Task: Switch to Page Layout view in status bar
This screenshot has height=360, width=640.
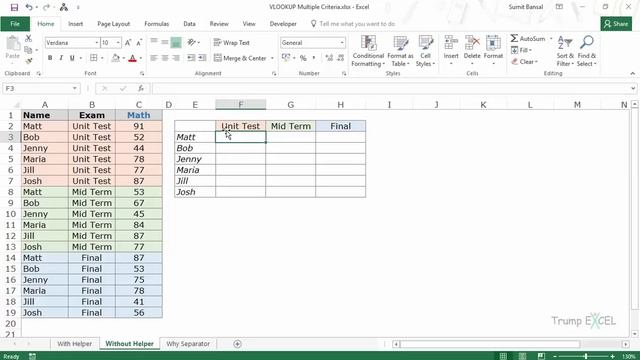Action: [x=522, y=356]
